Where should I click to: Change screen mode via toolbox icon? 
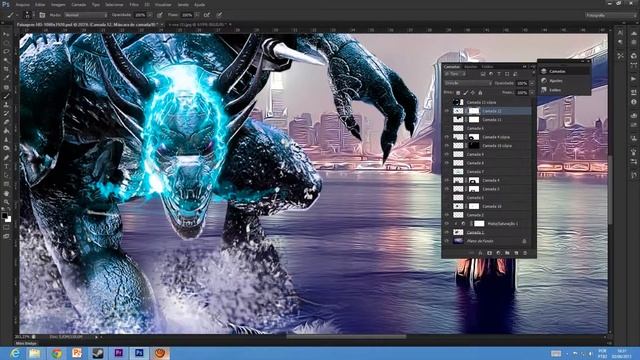coord(6,236)
